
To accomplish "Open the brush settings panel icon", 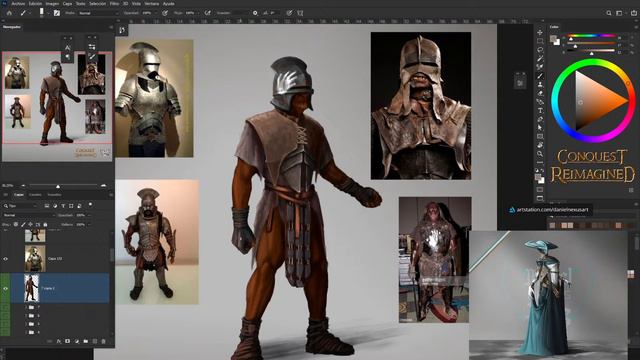I will pos(57,13).
